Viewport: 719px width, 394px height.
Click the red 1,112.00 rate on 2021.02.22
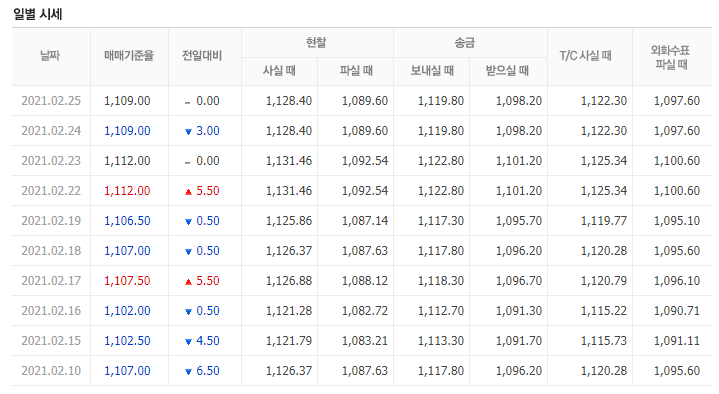pos(127,191)
